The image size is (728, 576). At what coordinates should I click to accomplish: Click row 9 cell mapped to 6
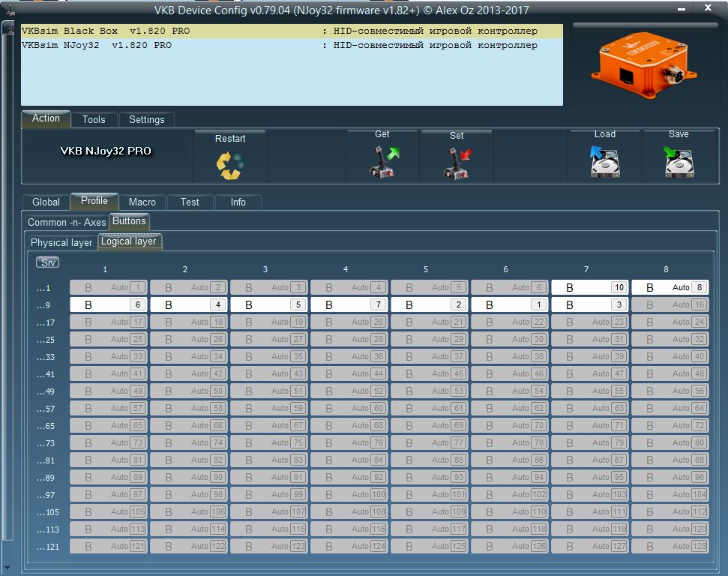coord(109,304)
